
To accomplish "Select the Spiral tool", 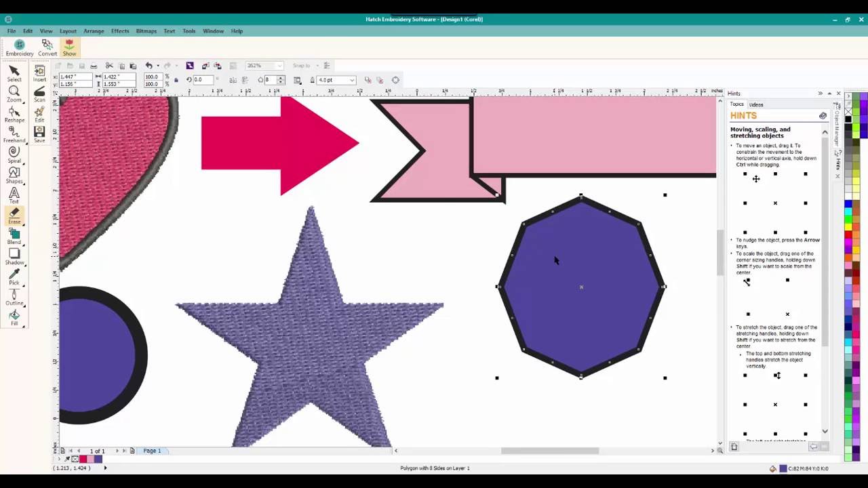I will (x=14, y=155).
